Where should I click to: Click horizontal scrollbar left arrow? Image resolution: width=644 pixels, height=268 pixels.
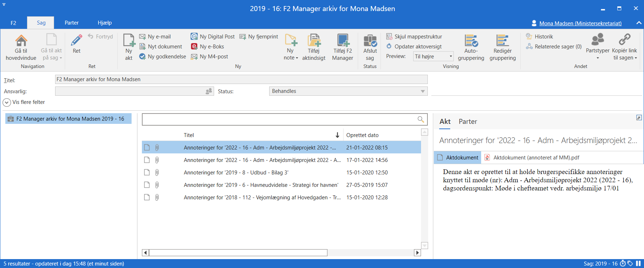pos(145,253)
